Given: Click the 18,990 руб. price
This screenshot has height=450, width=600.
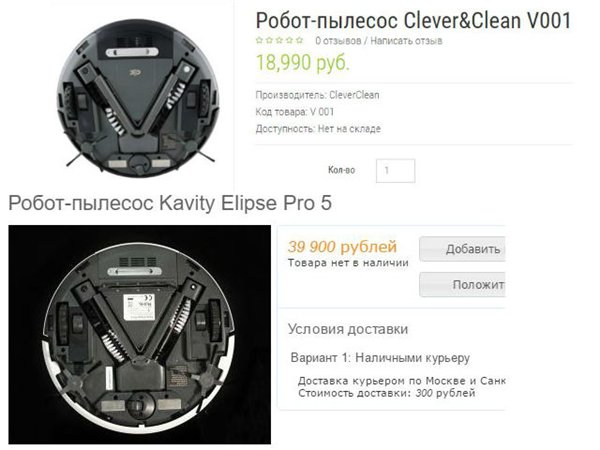Looking at the screenshot, I should (303, 62).
